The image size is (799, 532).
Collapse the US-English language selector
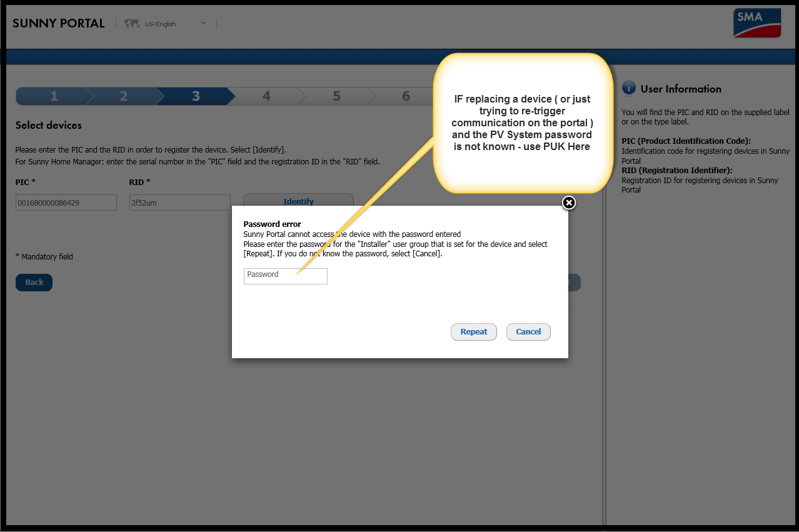tap(203, 23)
